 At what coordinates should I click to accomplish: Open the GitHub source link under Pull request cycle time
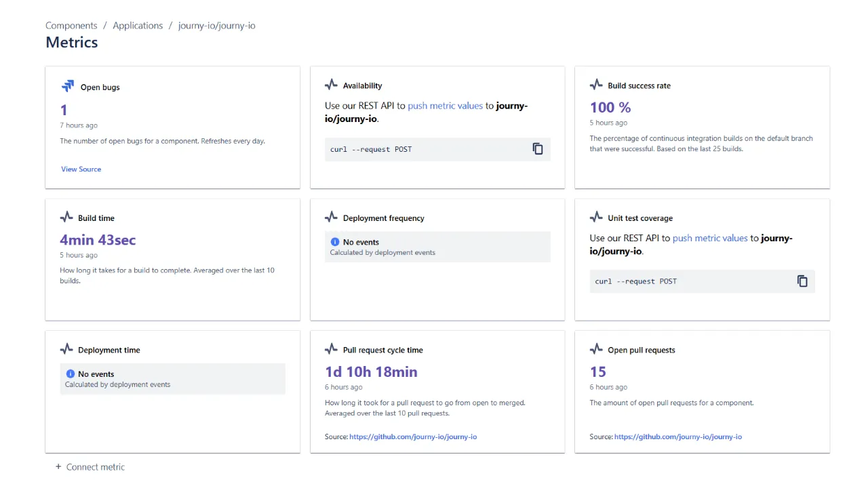[x=413, y=436]
